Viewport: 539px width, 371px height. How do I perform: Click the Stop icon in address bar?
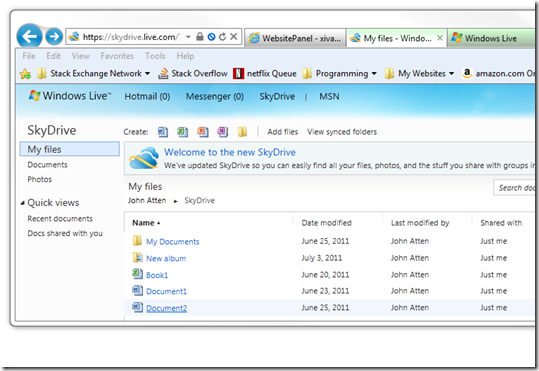(x=234, y=36)
